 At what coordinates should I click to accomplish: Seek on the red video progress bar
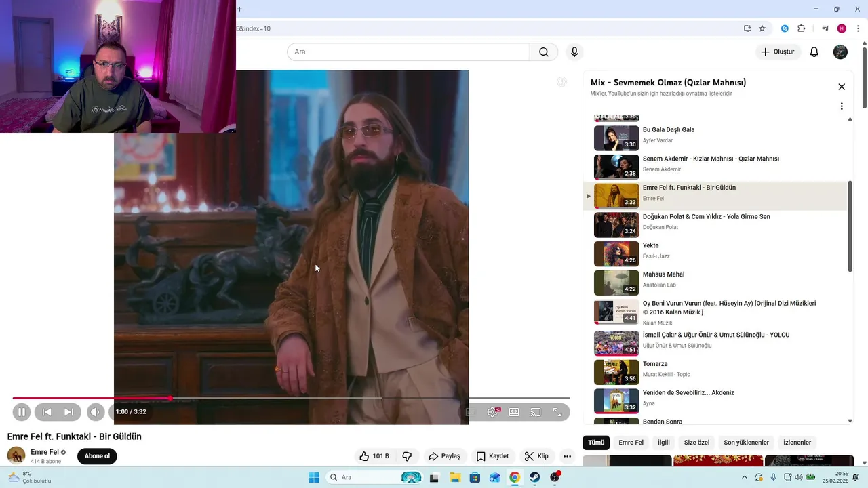point(291,398)
